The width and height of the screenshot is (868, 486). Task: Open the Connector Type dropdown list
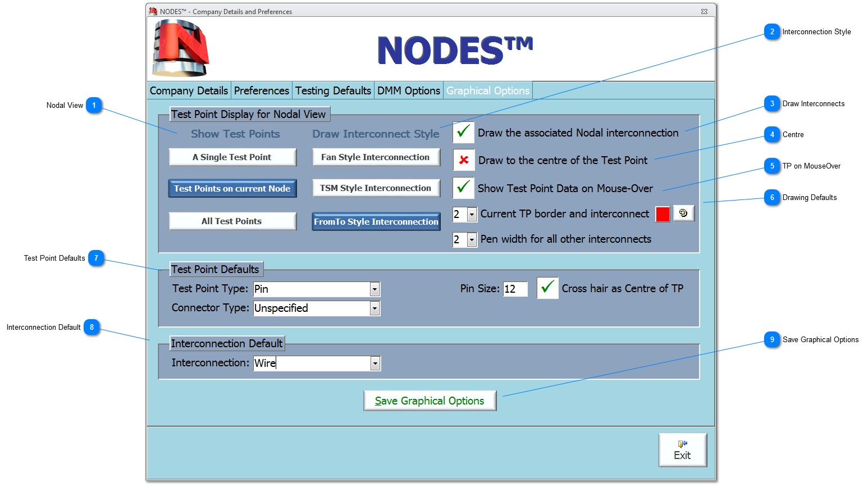tap(374, 308)
